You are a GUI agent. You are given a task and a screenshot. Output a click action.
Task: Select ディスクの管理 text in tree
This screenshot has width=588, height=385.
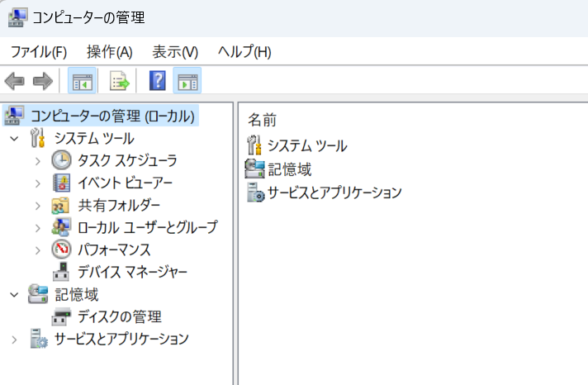[120, 317]
